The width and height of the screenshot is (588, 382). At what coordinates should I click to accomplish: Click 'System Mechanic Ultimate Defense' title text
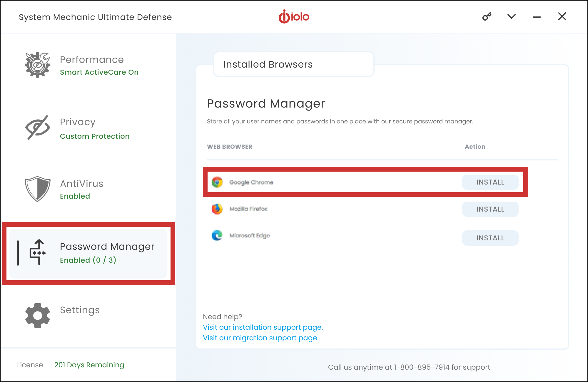(x=95, y=17)
